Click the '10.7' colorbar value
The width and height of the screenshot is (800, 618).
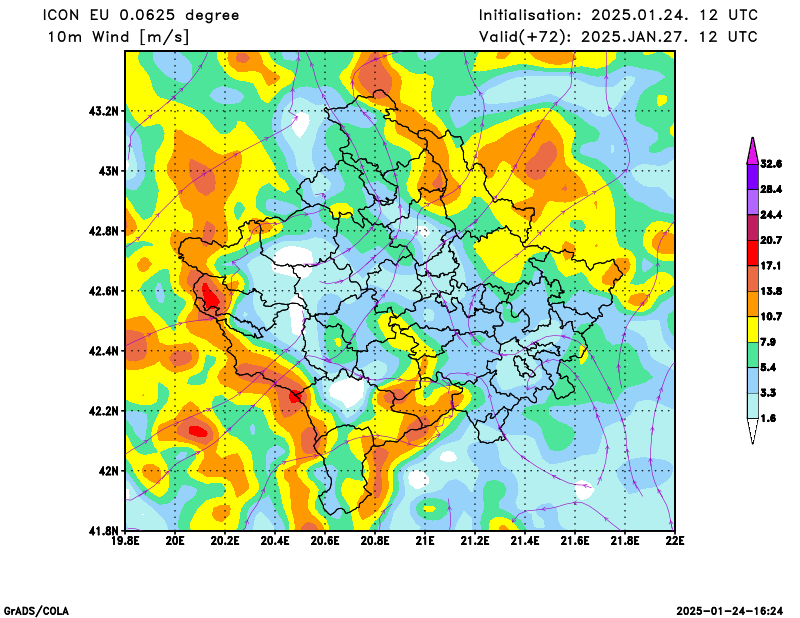point(771,317)
